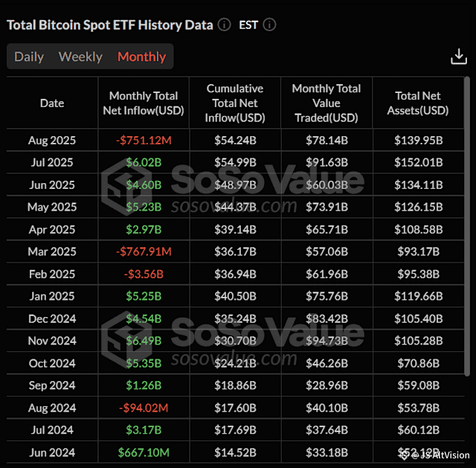Open info icon beside History Data title
Viewport: 476px width, 468px height.
(225, 25)
